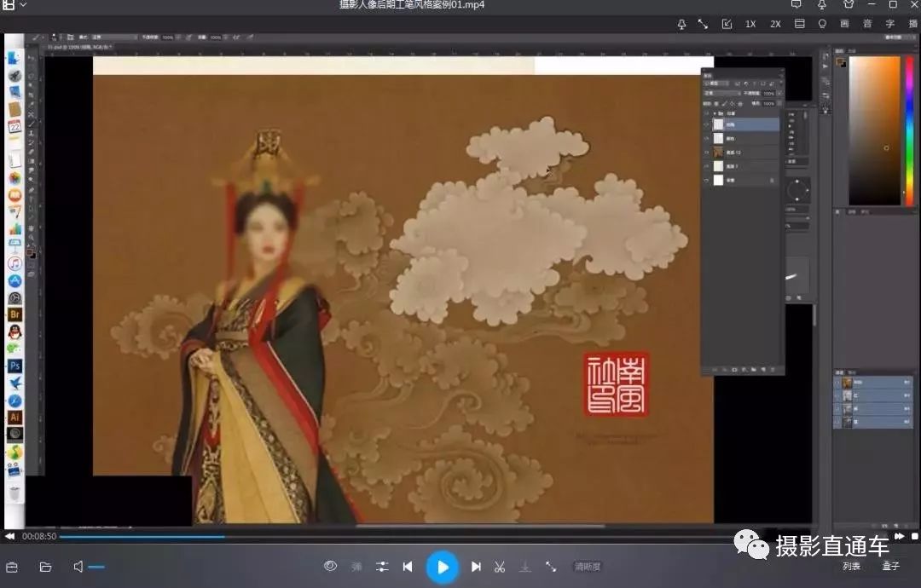The height and width of the screenshot is (588, 921).
Task: Toggle visibility of the orange-thumbnail layer
Action: pyautogui.click(x=707, y=152)
